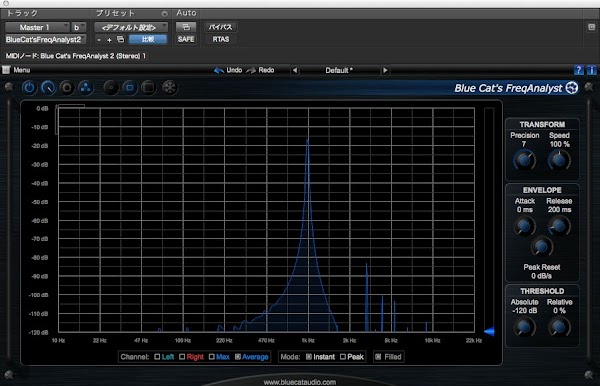Click the copy preset settings icon
Viewport: 600px width, 386px height.
coord(120,39)
